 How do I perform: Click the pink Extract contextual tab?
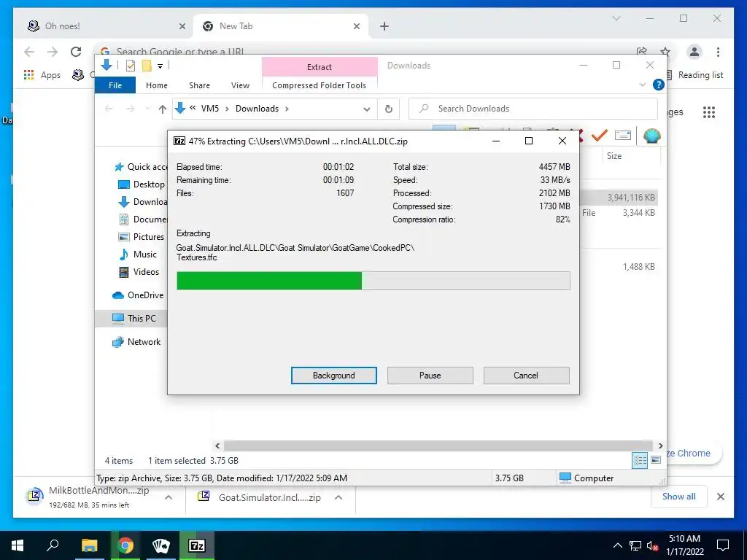click(x=320, y=66)
